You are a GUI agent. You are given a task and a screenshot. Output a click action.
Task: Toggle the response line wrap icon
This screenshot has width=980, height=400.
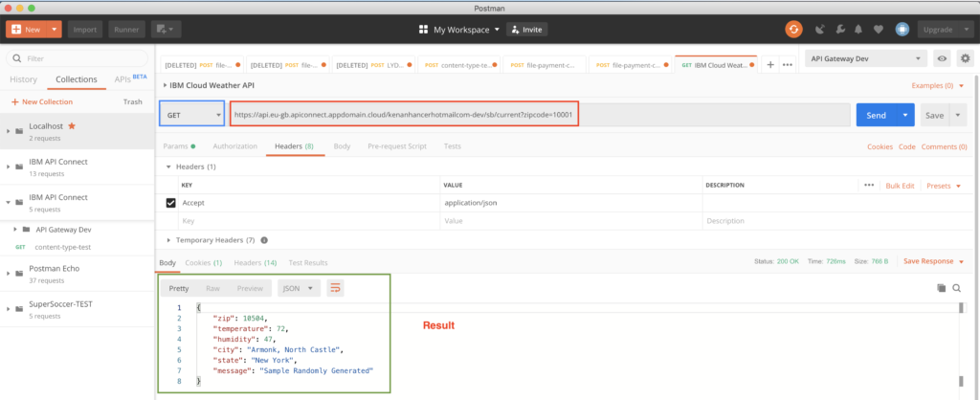(335, 288)
